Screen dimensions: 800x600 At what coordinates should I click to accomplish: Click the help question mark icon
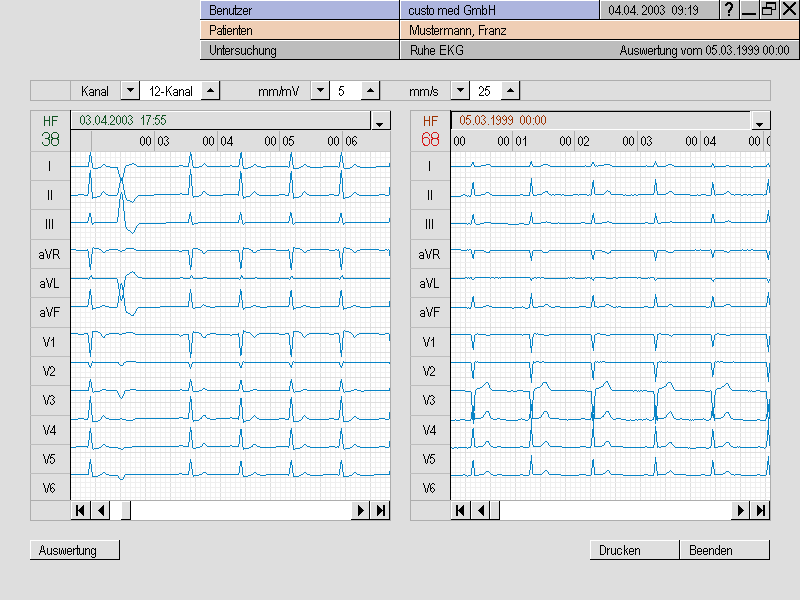coord(730,10)
